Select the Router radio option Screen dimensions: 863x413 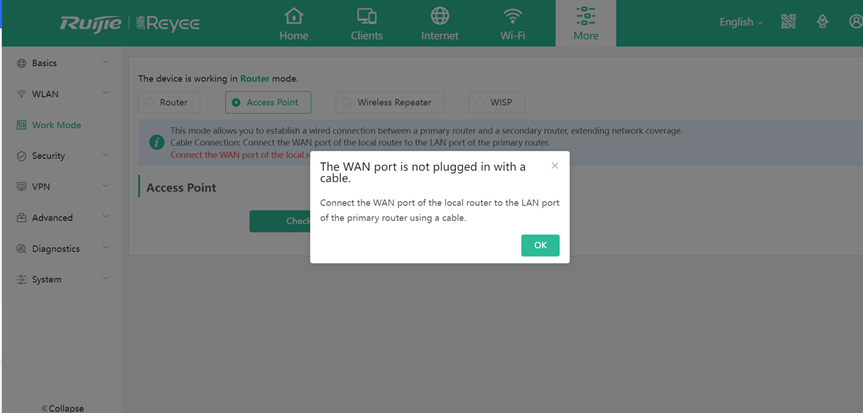(167, 102)
